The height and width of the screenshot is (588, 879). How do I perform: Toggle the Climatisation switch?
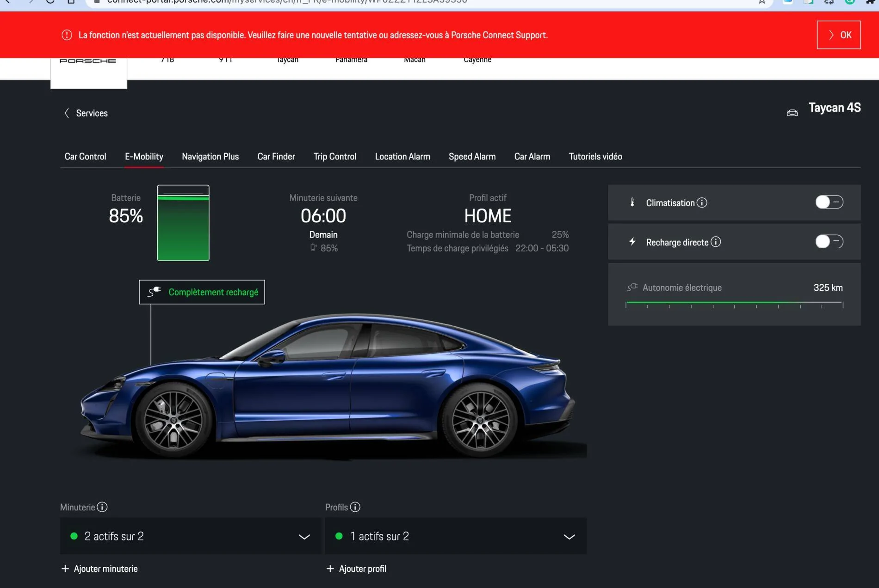[829, 202]
